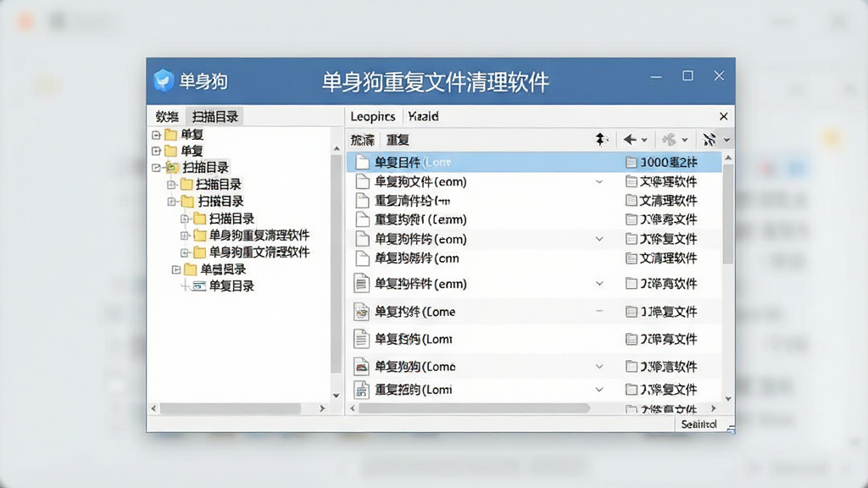Click the card icon next to 单复目录
The image size is (868, 488).
(x=199, y=286)
